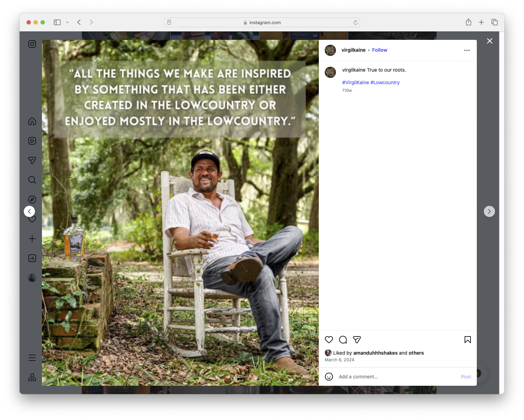Create a new post with the plus icon
Image resolution: width=524 pixels, height=420 pixels.
click(32, 239)
